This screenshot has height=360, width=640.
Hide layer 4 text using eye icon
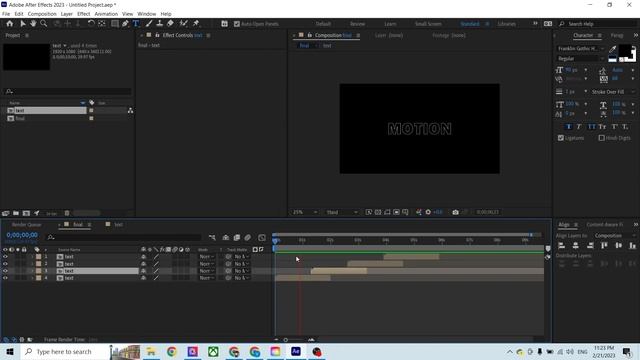click(x=5, y=278)
